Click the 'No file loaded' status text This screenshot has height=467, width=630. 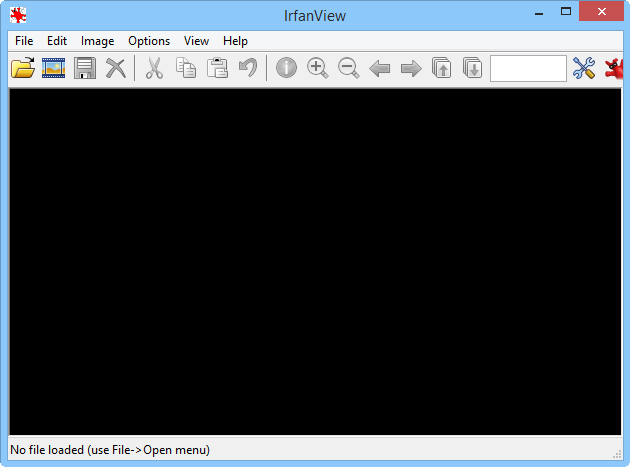[110, 450]
